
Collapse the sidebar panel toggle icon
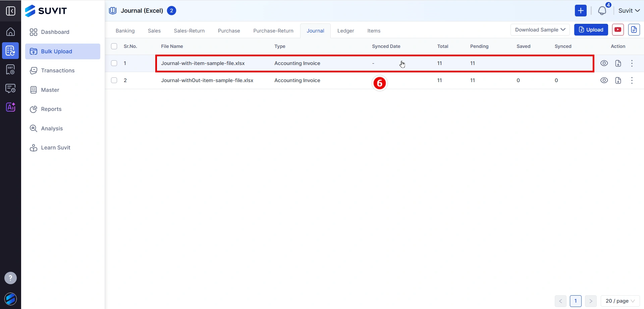10,11
